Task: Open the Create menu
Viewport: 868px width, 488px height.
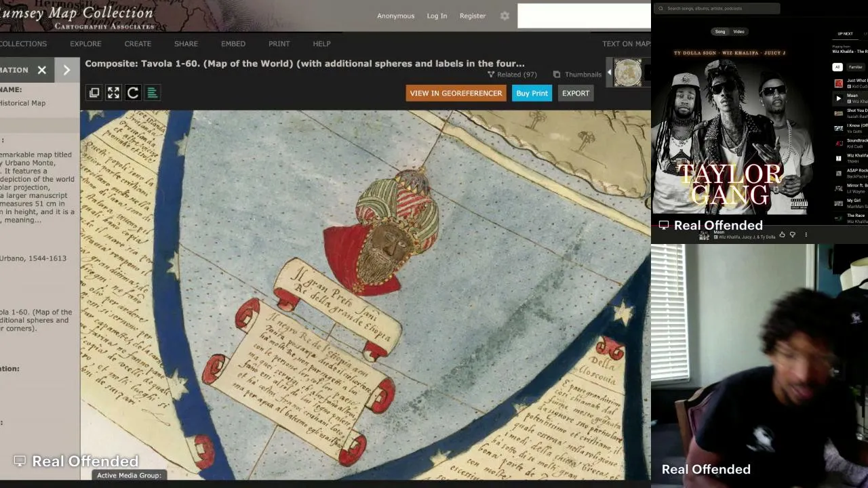Action: (x=138, y=44)
